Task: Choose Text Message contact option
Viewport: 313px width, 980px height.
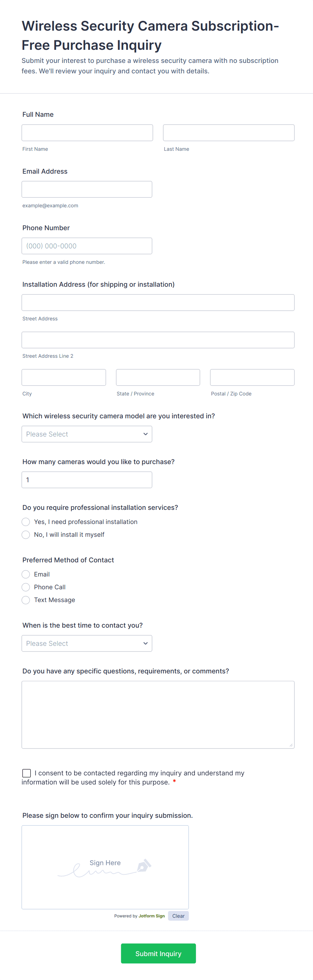Action: click(26, 600)
